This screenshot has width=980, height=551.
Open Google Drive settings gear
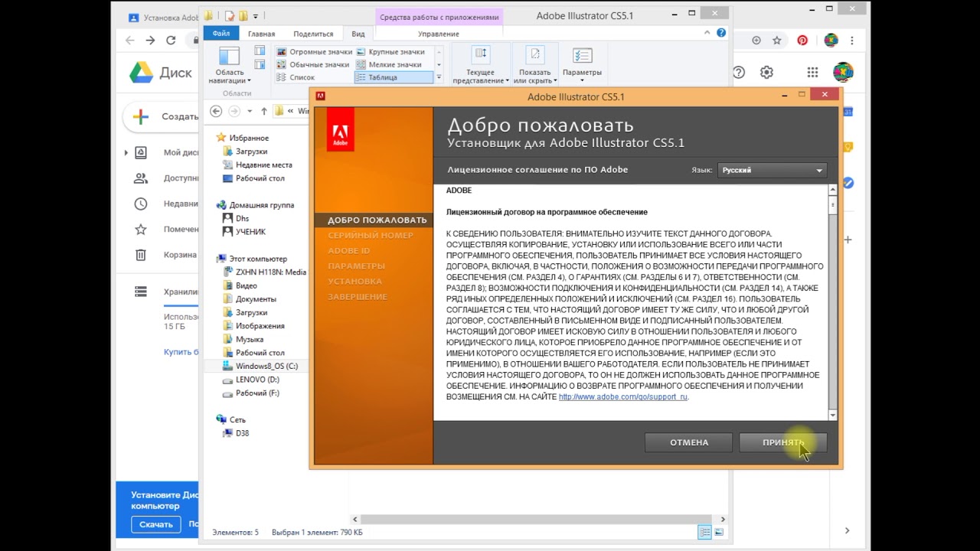(x=766, y=73)
